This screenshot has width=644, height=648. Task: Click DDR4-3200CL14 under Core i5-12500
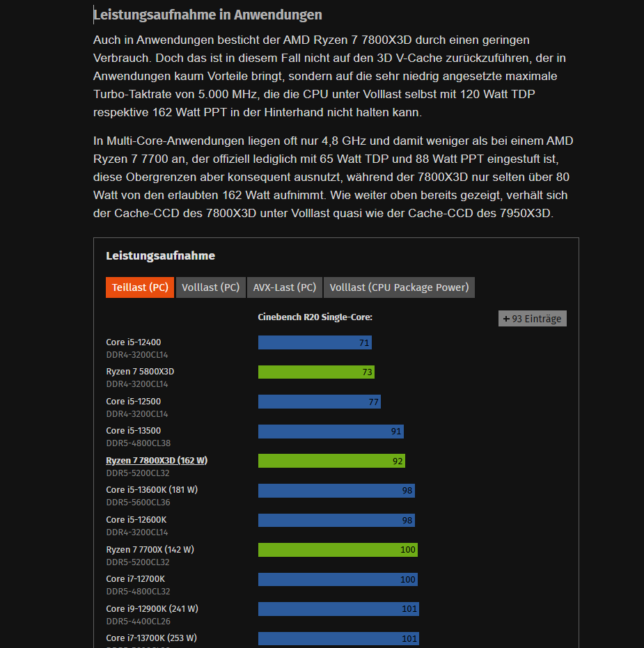[137, 413]
